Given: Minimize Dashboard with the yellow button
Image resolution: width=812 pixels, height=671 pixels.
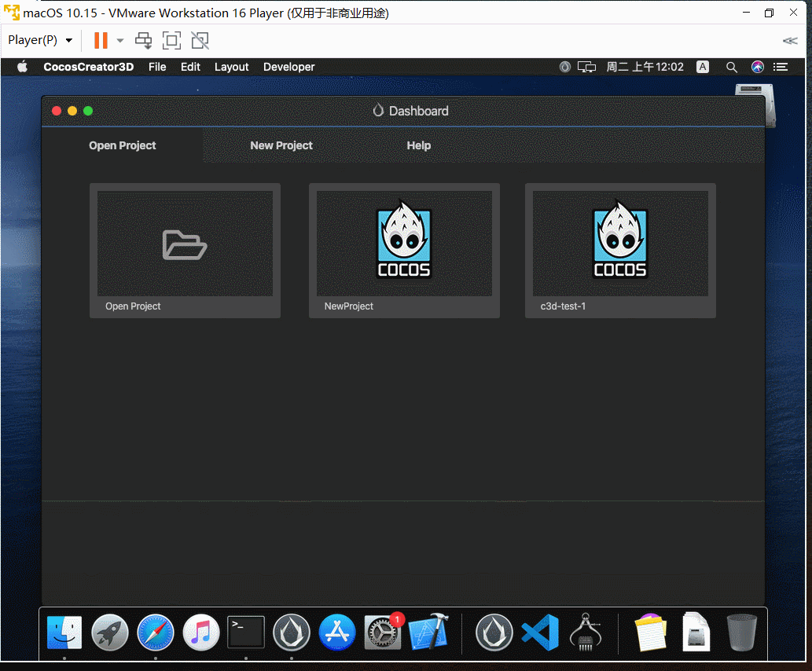Looking at the screenshot, I should click(72, 111).
